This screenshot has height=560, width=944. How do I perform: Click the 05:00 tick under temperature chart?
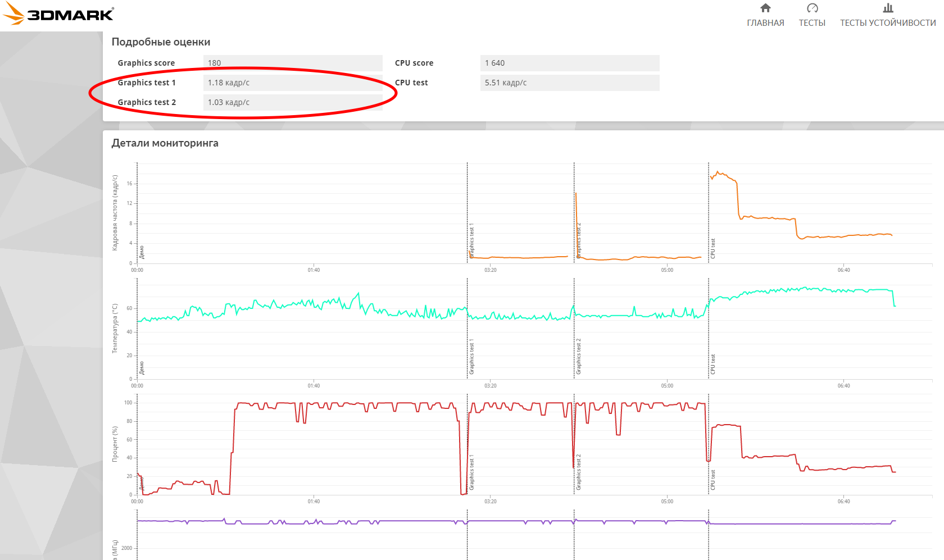667,386
